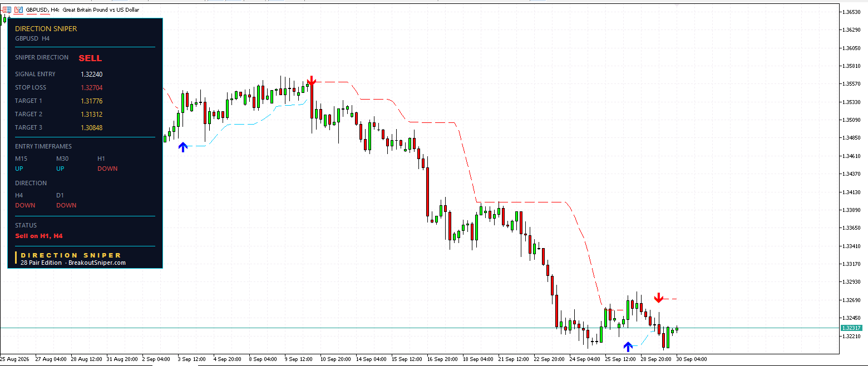
Task: Click the 1.34130 price scale label
Action: 852,192
